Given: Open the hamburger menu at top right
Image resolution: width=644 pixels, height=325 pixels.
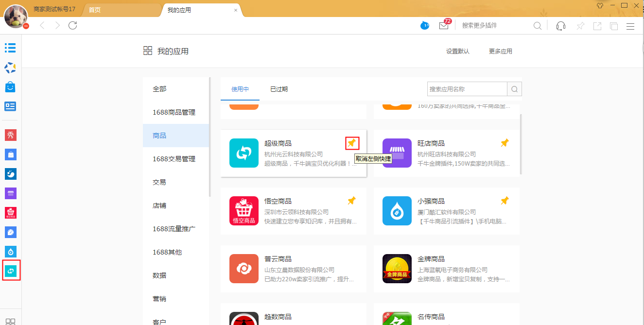Looking at the screenshot, I should click(630, 26).
